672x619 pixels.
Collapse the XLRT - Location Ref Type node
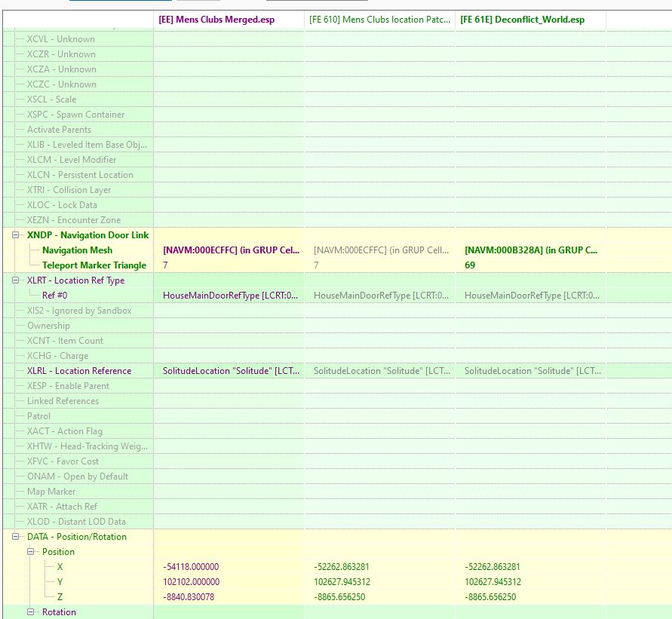click(15, 280)
